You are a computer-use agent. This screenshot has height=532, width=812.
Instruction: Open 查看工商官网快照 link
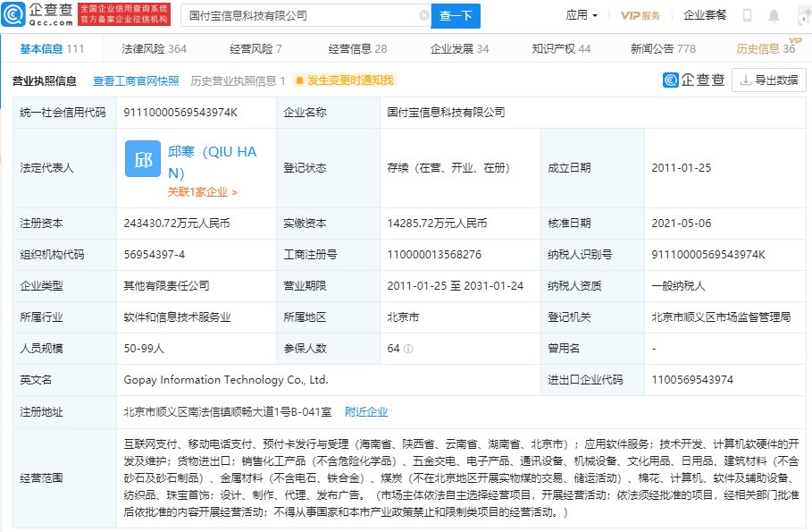click(x=136, y=80)
